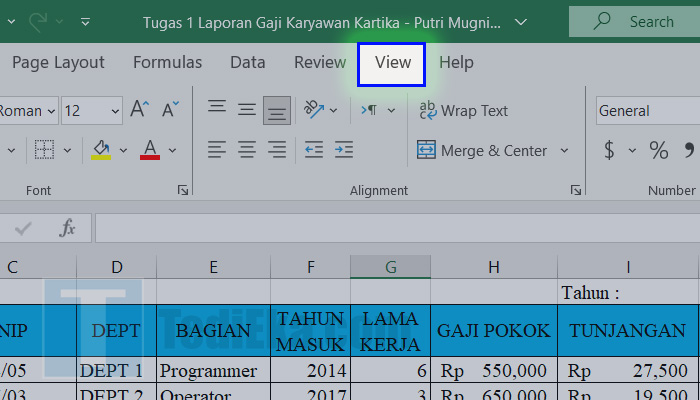Select column G header
The height and width of the screenshot is (400, 700).
(391, 267)
